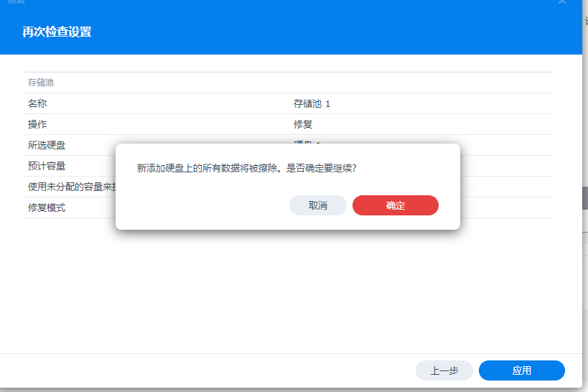Select the 存储池 section header
Viewport: 588px width, 392px height.
(x=41, y=83)
